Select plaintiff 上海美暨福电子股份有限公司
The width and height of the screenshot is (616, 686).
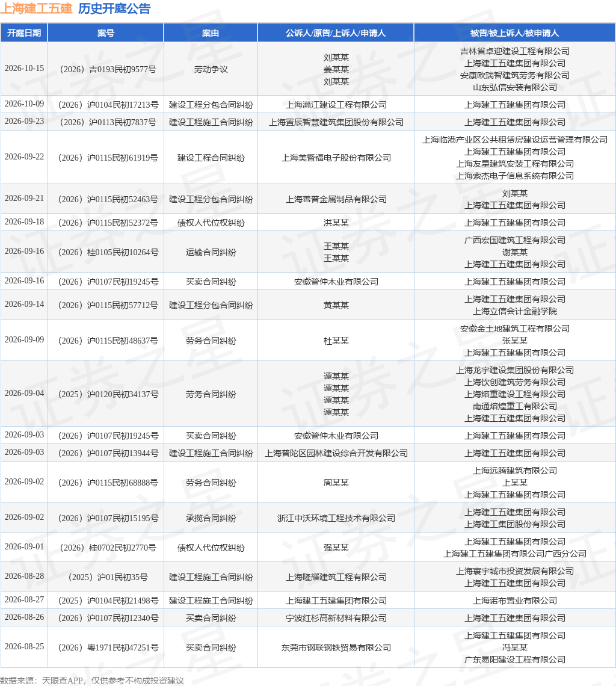coord(336,158)
